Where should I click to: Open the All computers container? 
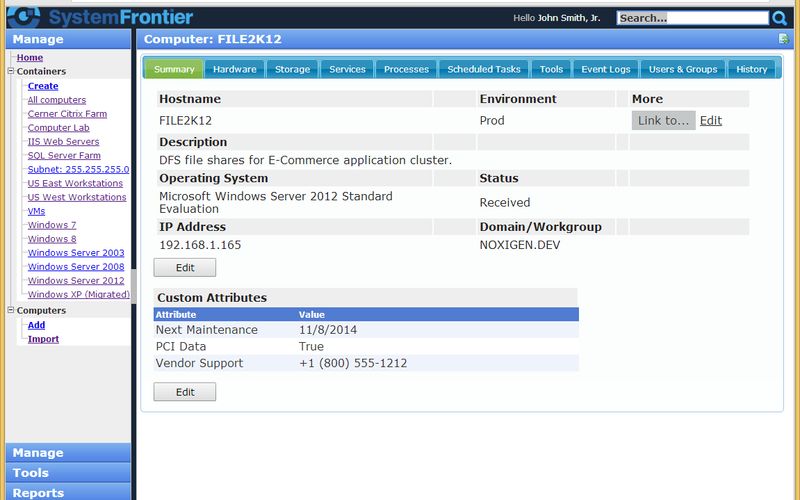click(57, 100)
